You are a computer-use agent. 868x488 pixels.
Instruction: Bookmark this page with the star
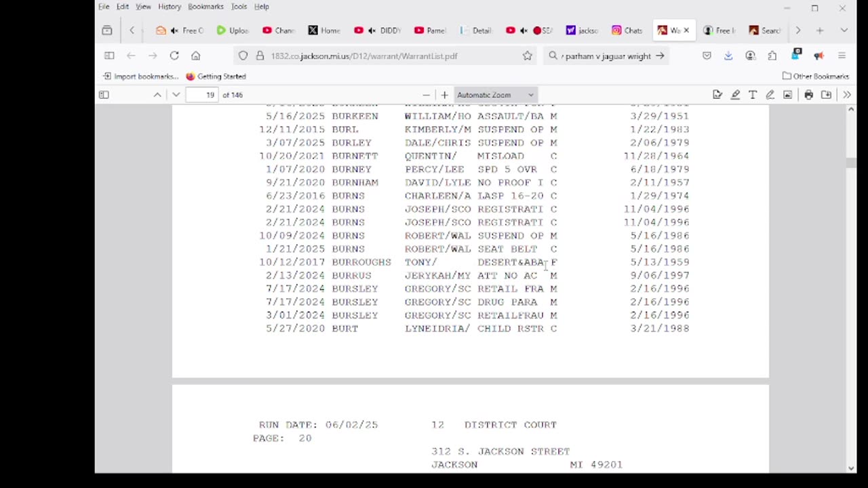[528, 56]
